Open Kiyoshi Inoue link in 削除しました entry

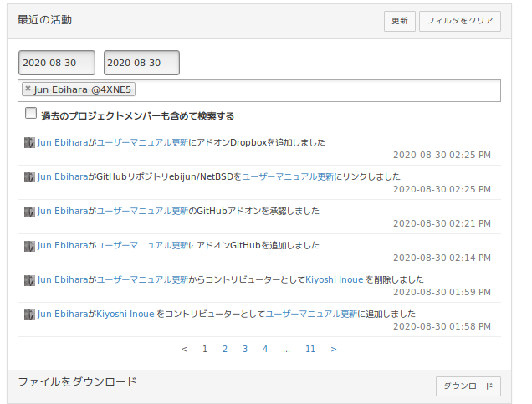[335, 280]
